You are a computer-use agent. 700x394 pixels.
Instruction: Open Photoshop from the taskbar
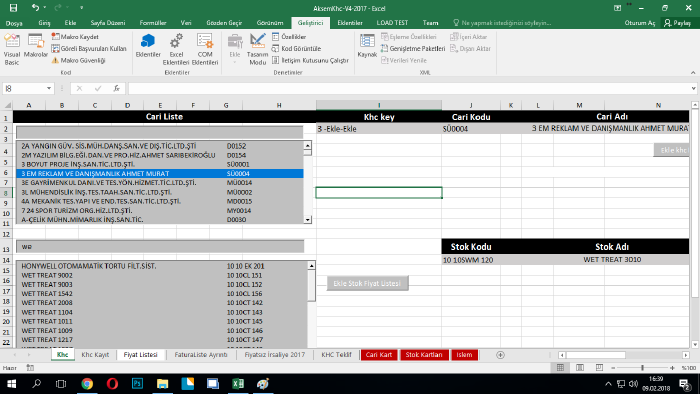[138, 384]
